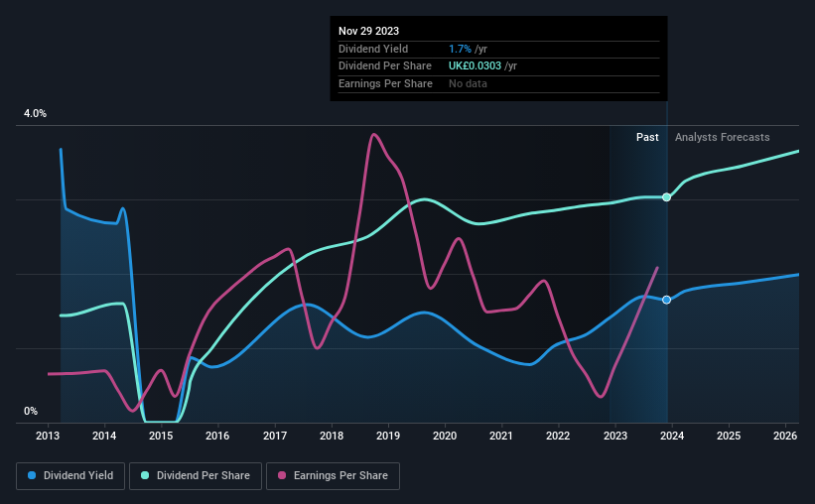815x504 pixels.
Task: Click the UK£0.0303 dividend value
Action: (475, 66)
